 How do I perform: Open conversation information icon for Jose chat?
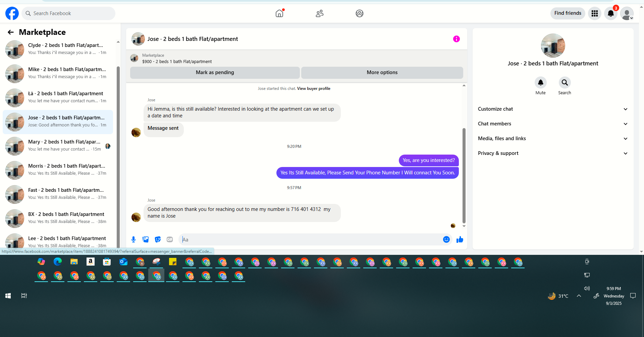click(457, 39)
